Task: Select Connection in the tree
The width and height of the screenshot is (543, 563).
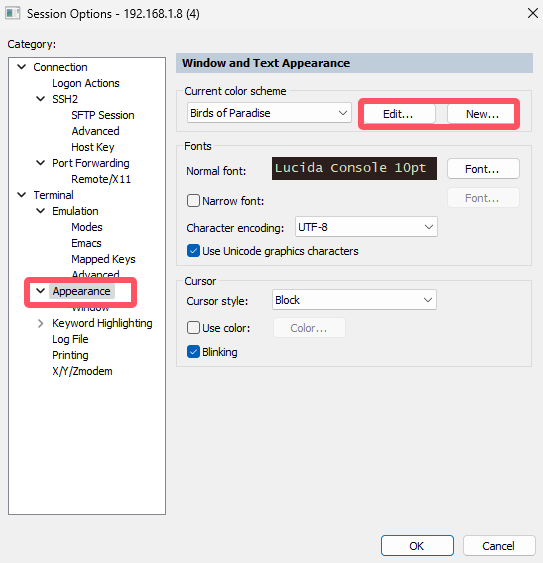Action: tap(60, 67)
